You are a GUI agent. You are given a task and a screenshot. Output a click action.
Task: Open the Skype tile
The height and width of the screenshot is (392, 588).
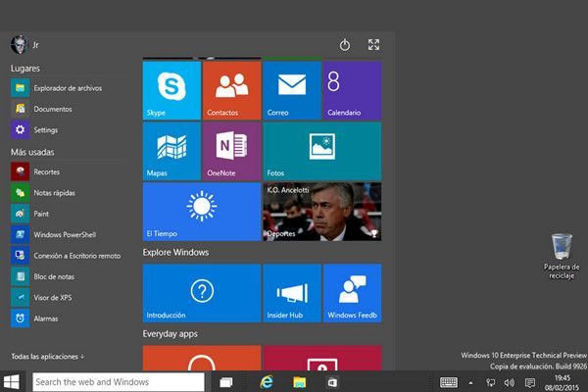coord(171,90)
